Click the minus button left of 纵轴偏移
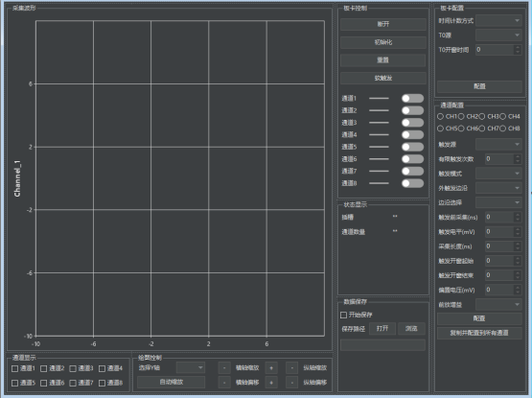This screenshot has width=532, height=398. [292, 383]
